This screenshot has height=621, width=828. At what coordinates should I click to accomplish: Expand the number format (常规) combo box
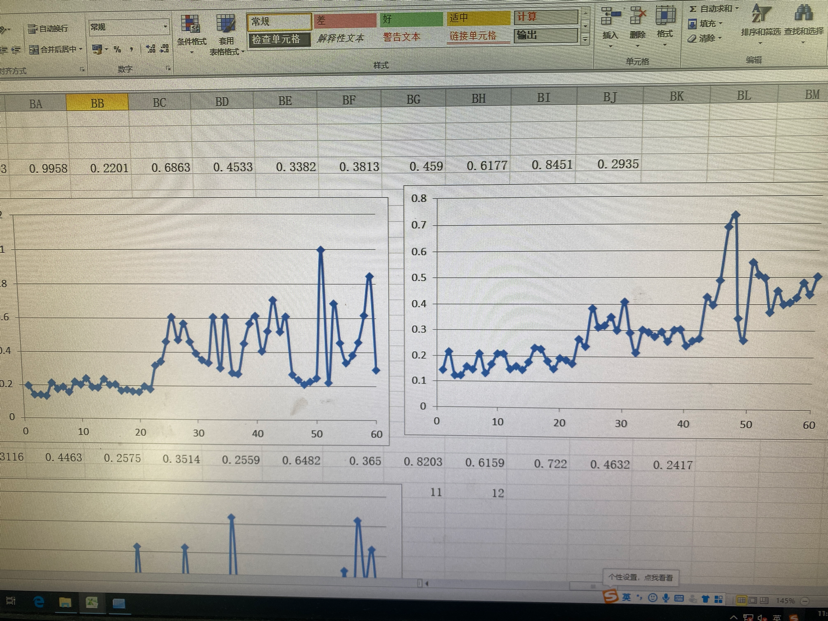(165, 28)
